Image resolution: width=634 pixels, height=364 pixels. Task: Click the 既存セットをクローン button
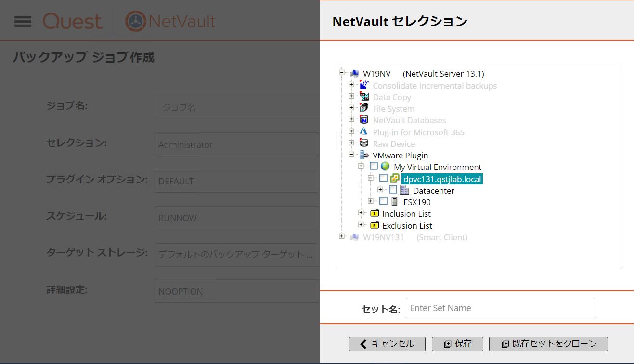pos(548,344)
